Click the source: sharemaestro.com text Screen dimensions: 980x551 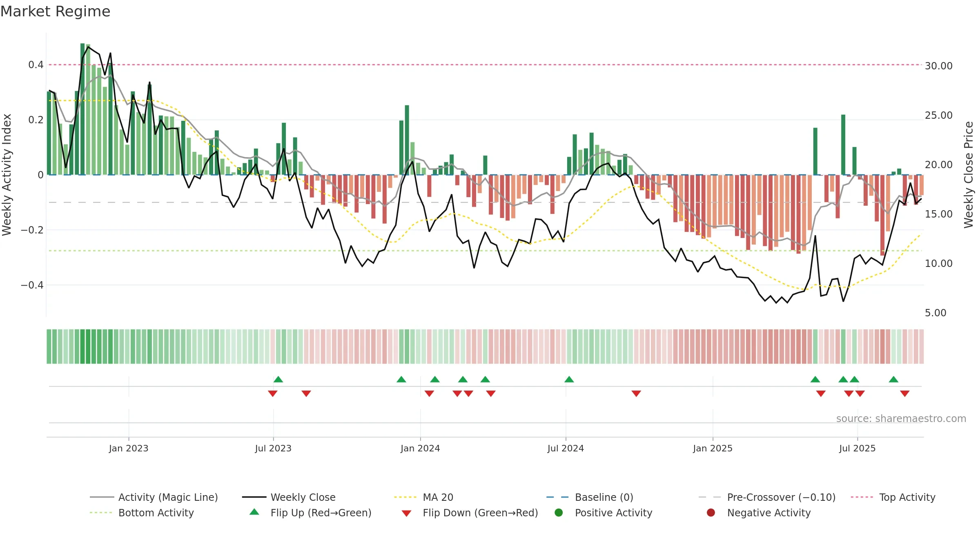(901, 418)
